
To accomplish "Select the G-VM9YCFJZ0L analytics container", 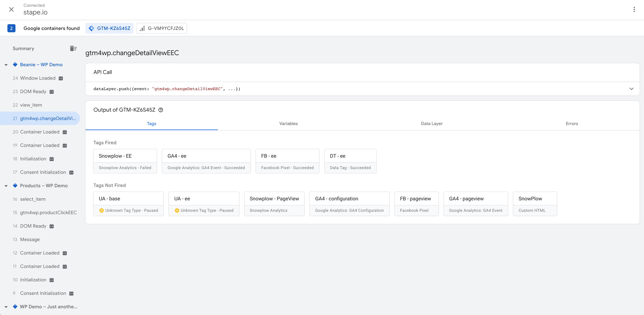I will coord(161,28).
